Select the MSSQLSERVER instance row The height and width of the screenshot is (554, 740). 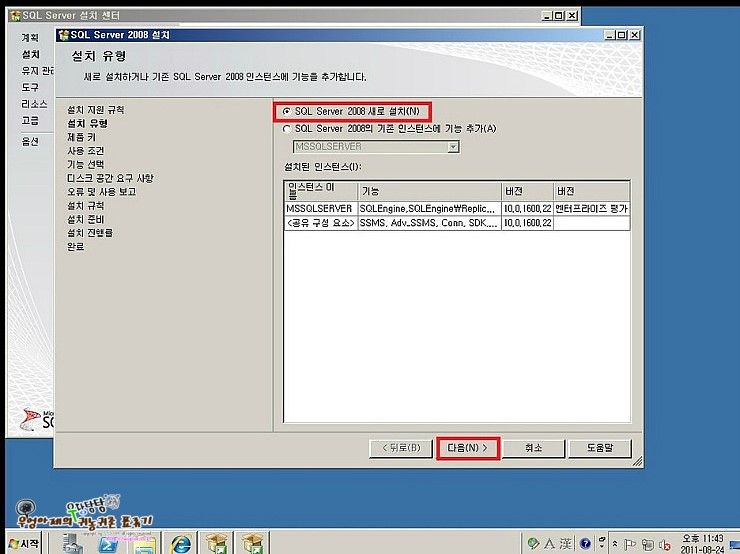[457, 209]
